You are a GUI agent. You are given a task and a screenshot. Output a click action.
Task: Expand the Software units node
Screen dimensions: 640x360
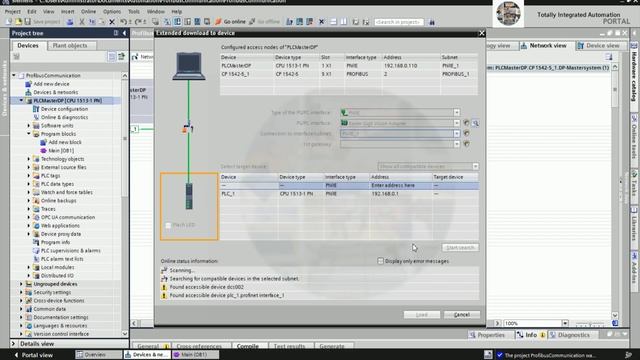click(29, 126)
